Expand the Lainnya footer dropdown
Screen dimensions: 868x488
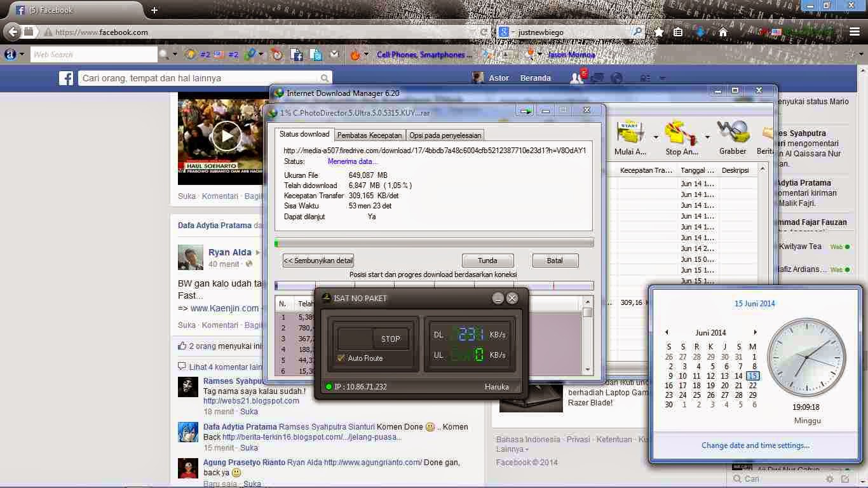click(x=512, y=449)
